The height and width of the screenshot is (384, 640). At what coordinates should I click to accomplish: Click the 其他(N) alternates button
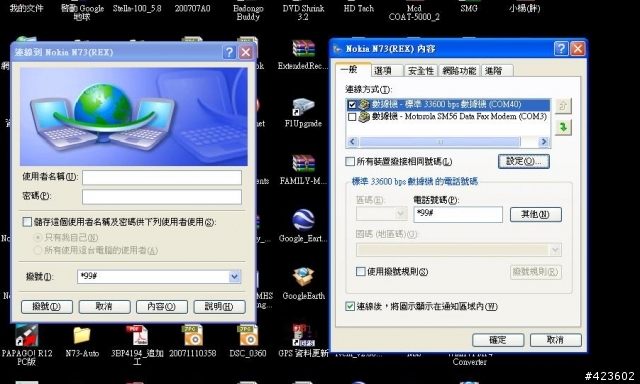point(536,214)
